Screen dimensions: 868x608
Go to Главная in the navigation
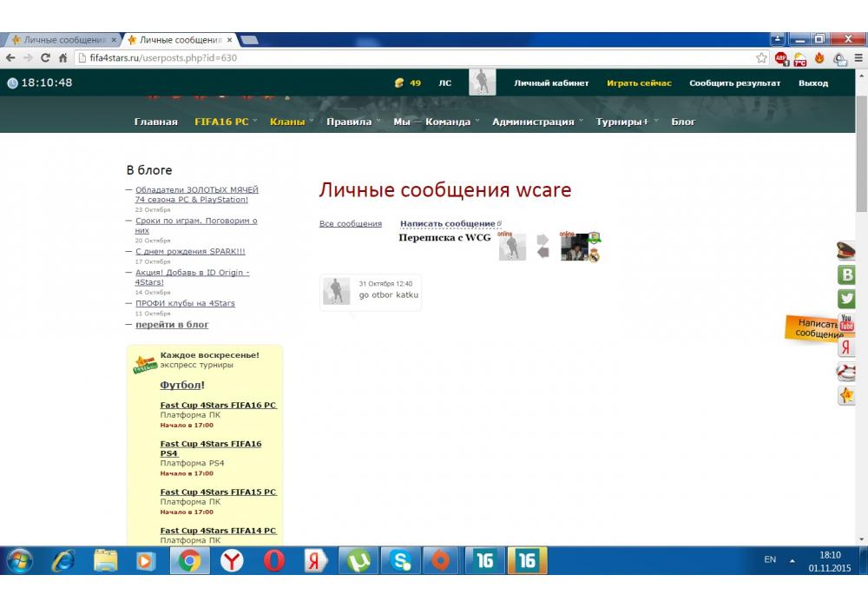click(155, 122)
